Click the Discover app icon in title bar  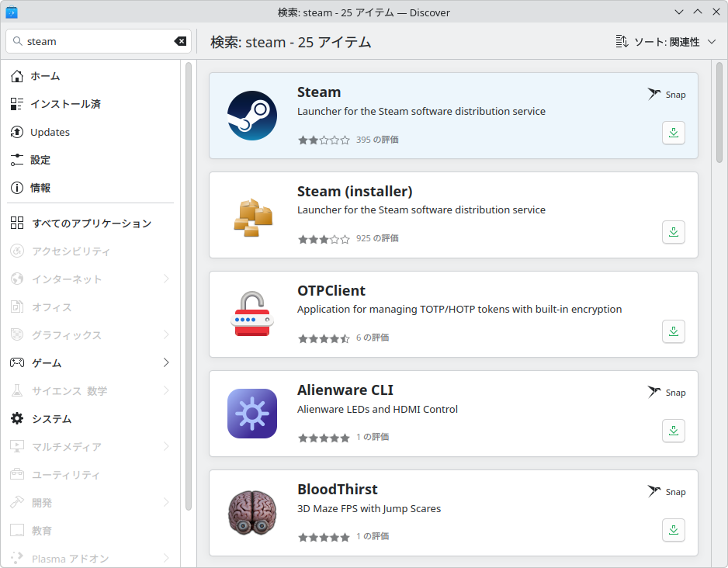point(12,12)
